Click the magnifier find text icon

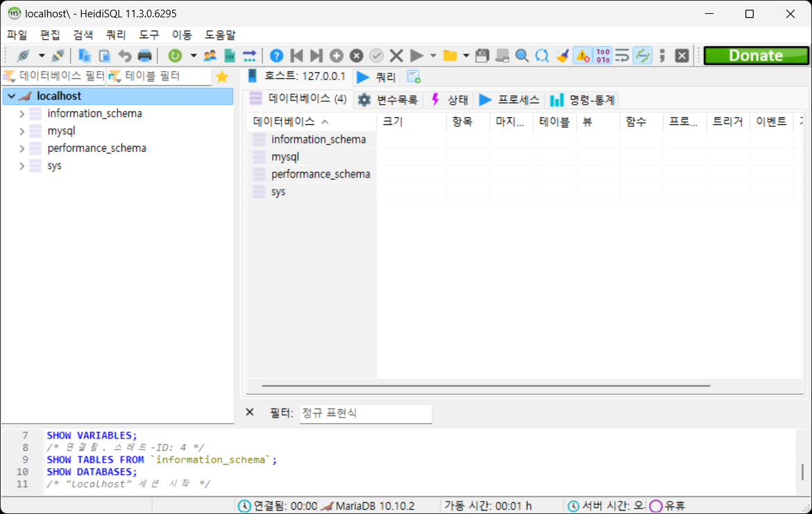pyautogui.click(x=522, y=55)
